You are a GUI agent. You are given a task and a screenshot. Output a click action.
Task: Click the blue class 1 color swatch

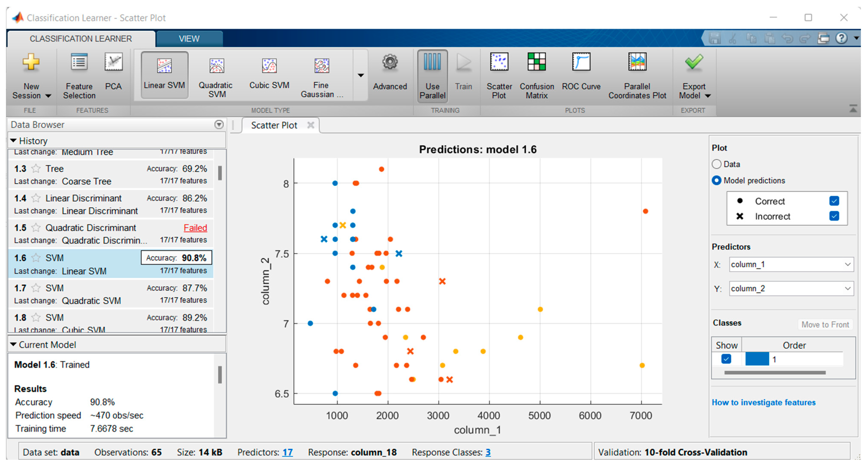pyautogui.click(x=757, y=359)
